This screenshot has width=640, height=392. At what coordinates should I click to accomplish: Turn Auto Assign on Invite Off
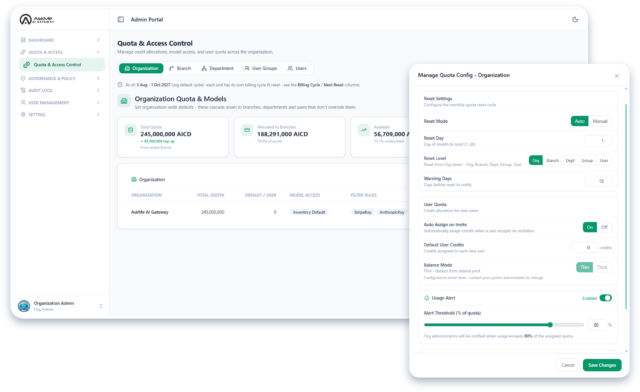(x=604, y=227)
